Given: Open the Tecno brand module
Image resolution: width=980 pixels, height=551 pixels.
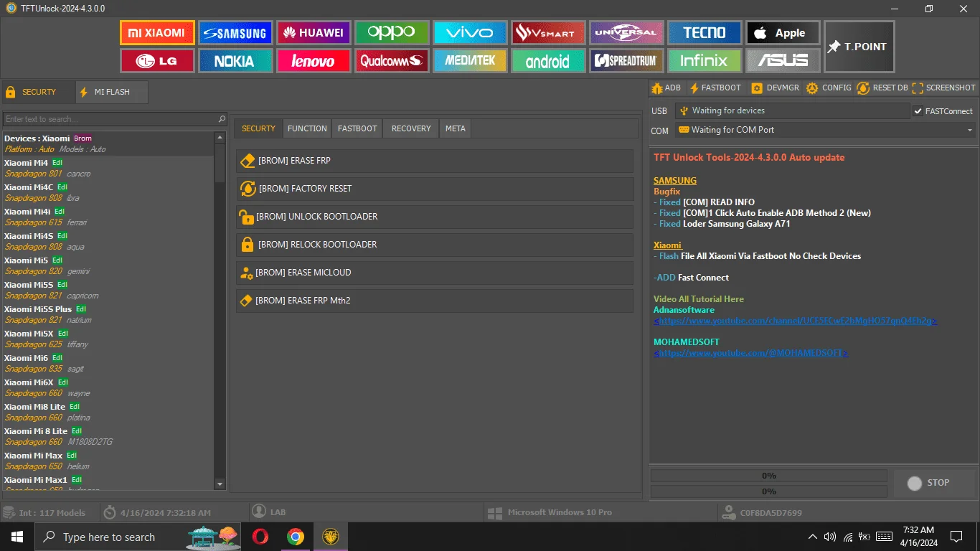Looking at the screenshot, I should pyautogui.click(x=704, y=33).
